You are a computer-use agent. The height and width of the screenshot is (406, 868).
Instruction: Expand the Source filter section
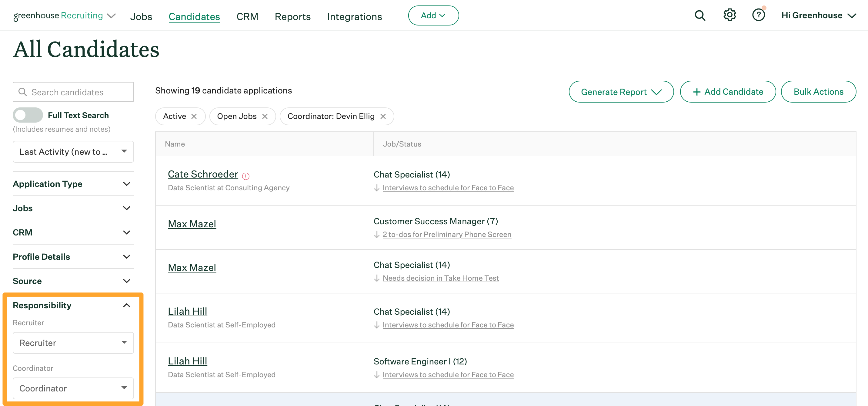[x=73, y=281]
